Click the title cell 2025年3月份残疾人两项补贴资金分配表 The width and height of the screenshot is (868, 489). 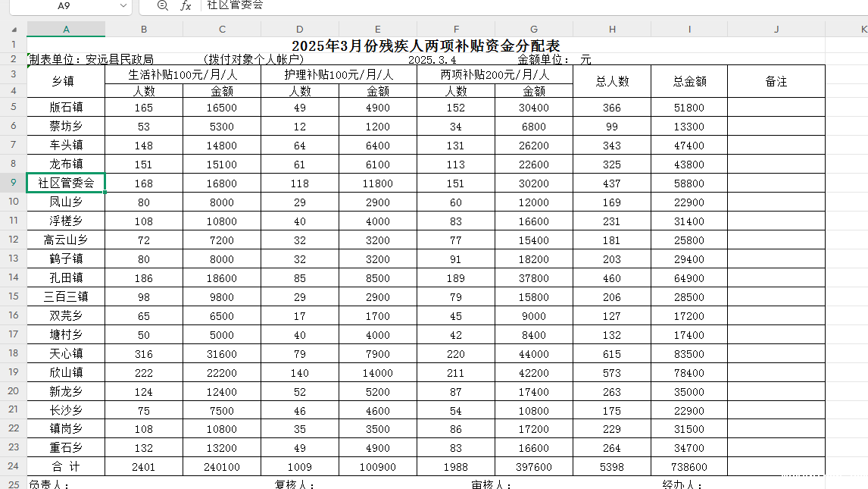coord(426,45)
